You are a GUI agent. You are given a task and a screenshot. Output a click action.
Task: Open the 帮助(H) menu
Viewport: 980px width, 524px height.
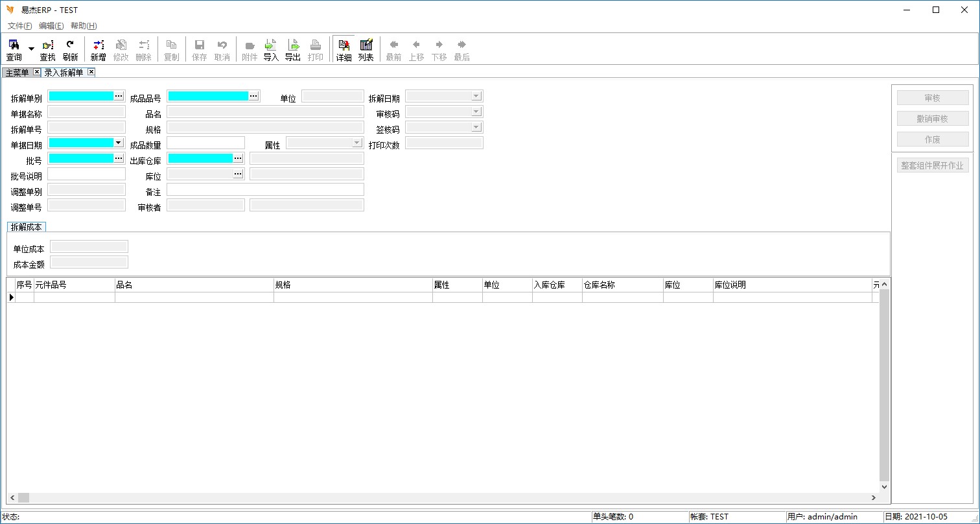84,26
